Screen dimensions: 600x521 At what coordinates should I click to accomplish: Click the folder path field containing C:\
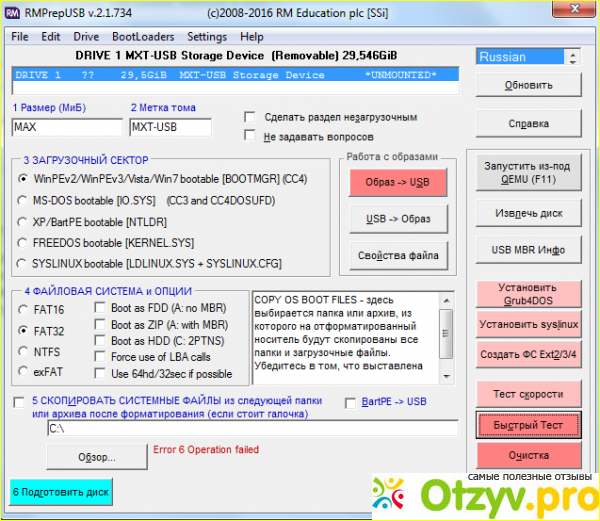coord(252,428)
